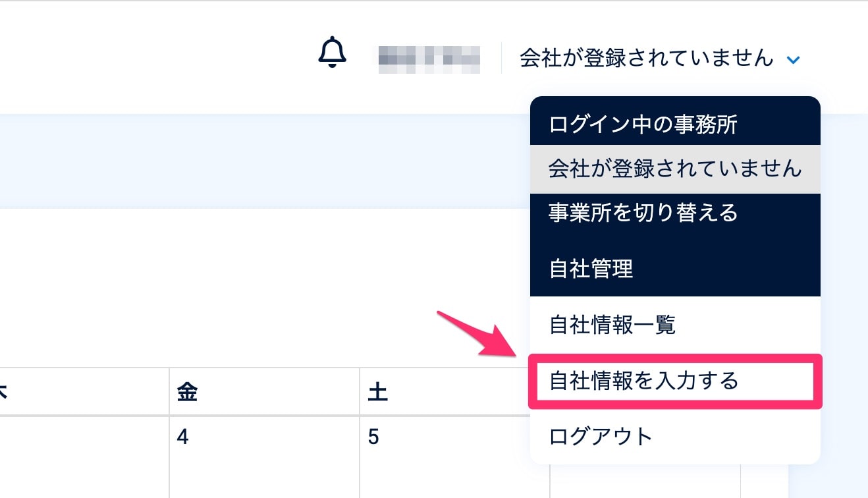
Task: Click the blurred user name in the header
Action: coord(429,59)
